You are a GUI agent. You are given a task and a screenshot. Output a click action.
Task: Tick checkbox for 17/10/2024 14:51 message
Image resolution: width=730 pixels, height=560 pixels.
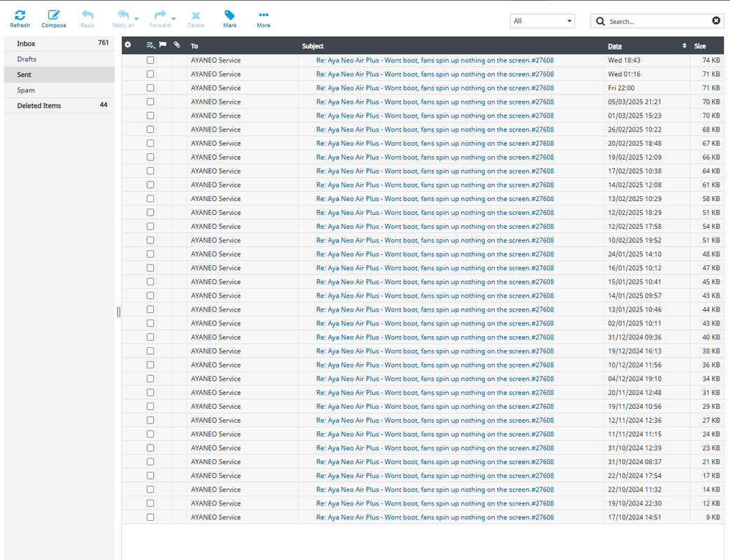pos(150,517)
